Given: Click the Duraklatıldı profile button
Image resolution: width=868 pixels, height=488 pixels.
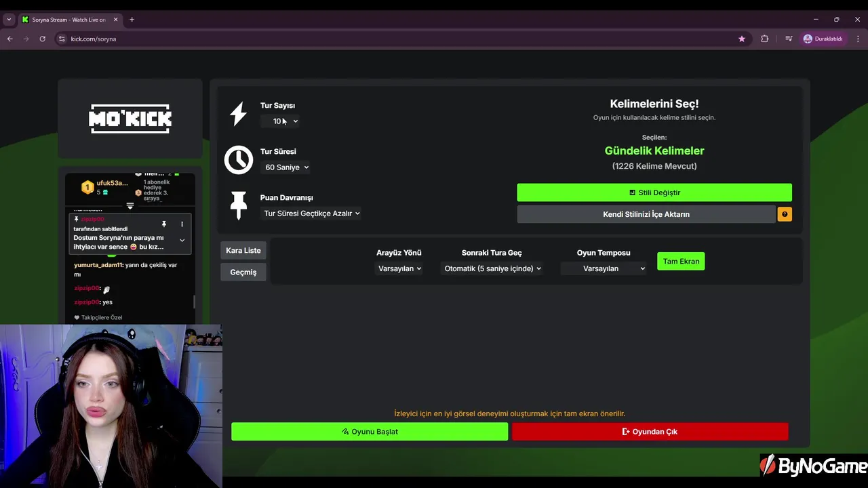Looking at the screenshot, I should pyautogui.click(x=823, y=39).
